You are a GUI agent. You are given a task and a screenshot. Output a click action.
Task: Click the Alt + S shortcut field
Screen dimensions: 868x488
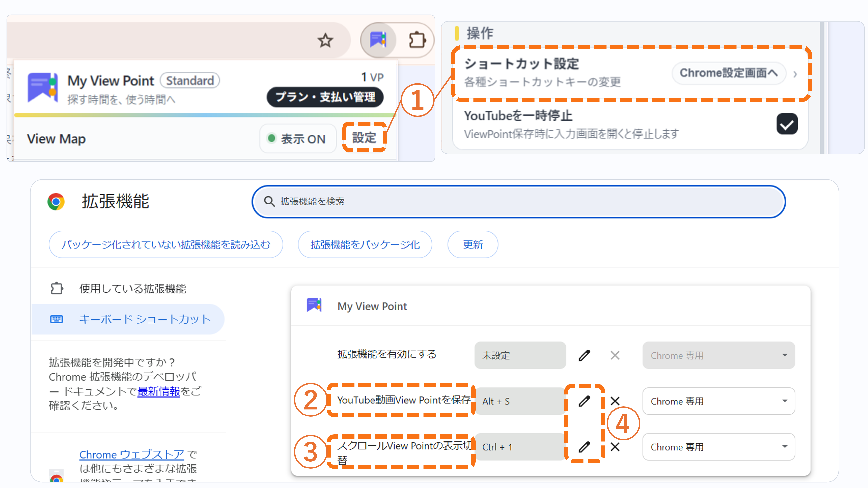pos(520,401)
